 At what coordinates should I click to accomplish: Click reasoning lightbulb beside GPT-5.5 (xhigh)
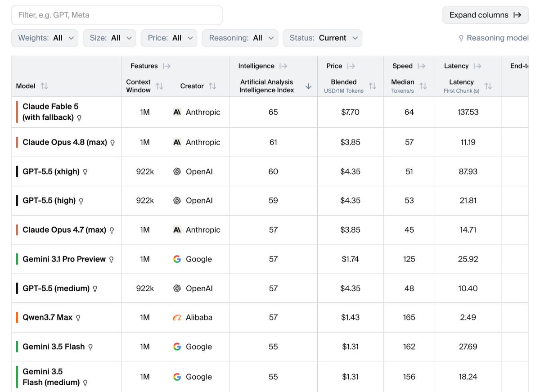(85, 172)
